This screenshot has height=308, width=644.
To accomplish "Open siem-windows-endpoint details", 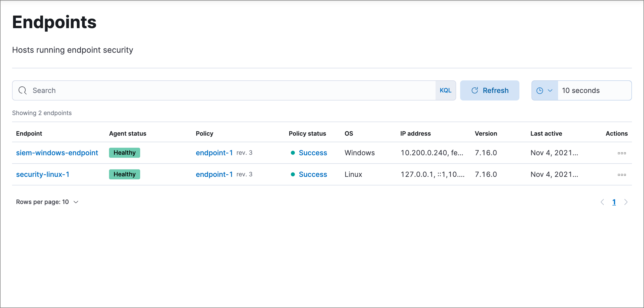I will 57,152.
